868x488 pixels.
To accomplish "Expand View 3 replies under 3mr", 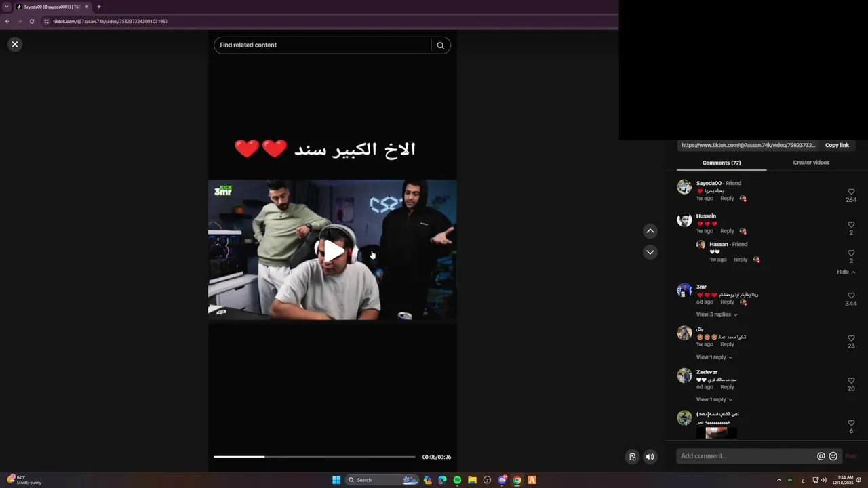I will tap(716, 314).
